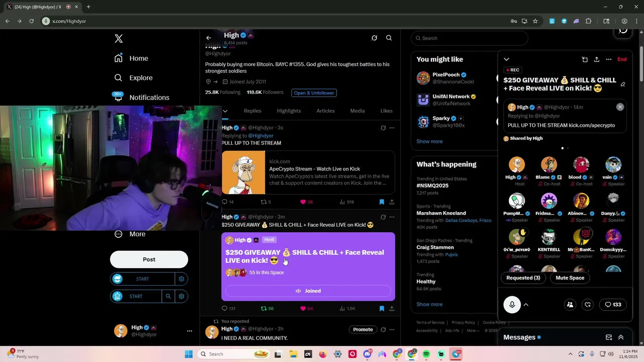Viewport: 644px width, 362px height.
Task: Reply to PULL UP TO THE STREAM post
Action: (x=227, y=202)
